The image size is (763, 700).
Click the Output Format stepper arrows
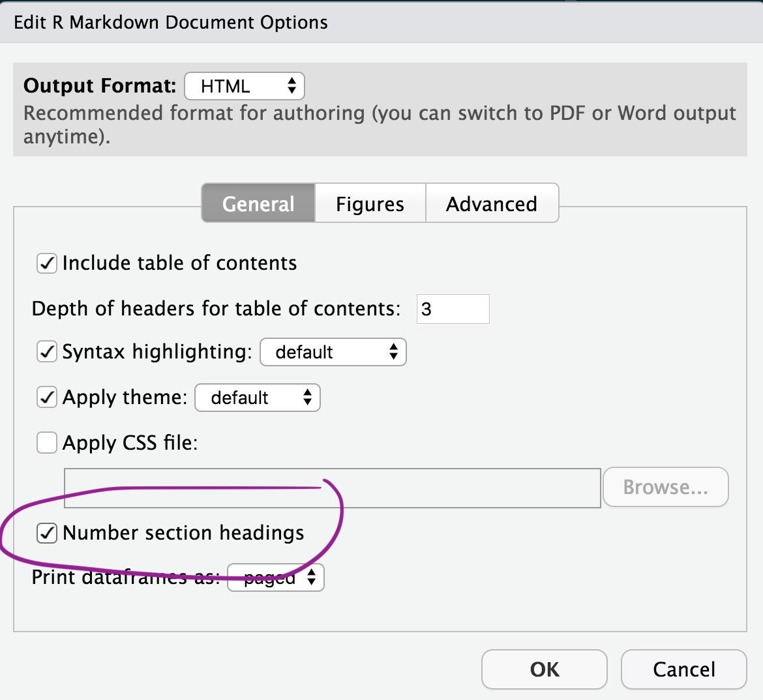coord(292,85)
